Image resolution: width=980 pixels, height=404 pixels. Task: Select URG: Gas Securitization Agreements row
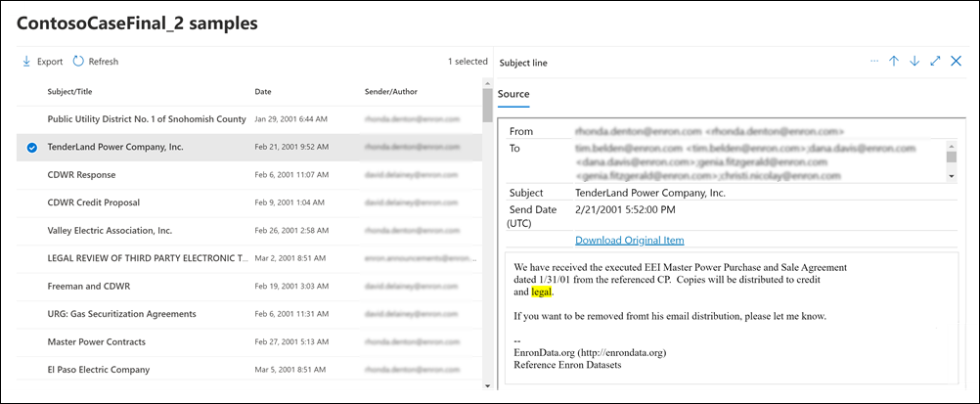click(249, 313)
